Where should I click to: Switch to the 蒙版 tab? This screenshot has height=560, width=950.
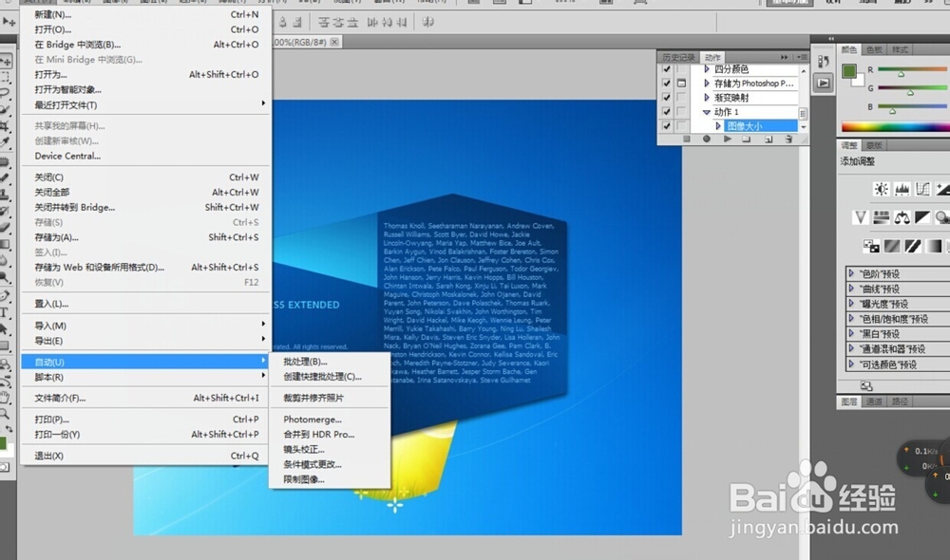pyautogui.click(x=874, y=145)
